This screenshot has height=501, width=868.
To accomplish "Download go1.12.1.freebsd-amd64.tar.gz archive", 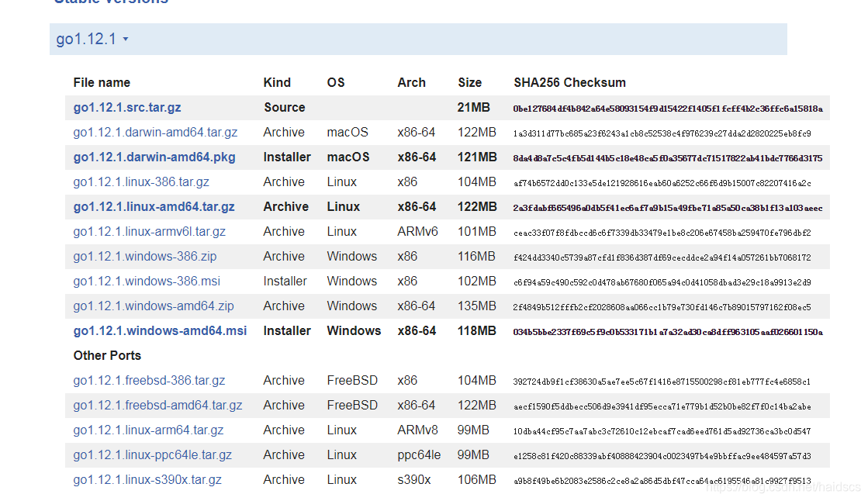I will [157, 406].
